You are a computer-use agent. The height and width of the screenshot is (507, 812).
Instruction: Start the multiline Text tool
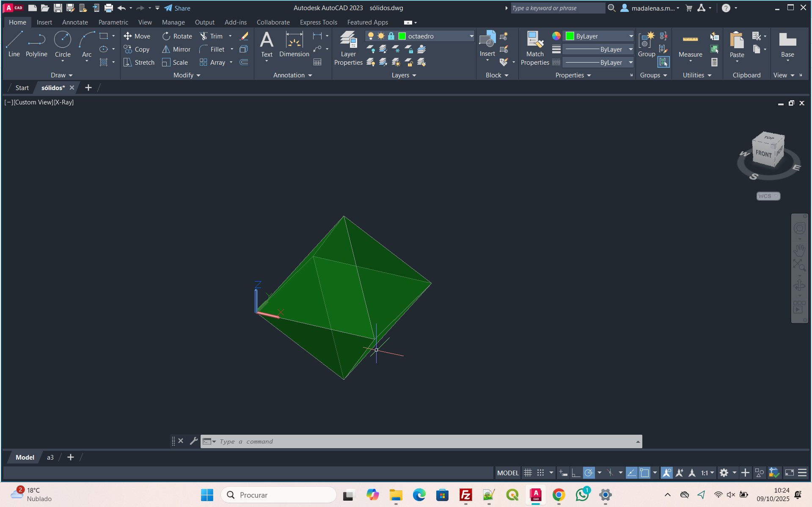pyautogui.click(x=267, y=44)
